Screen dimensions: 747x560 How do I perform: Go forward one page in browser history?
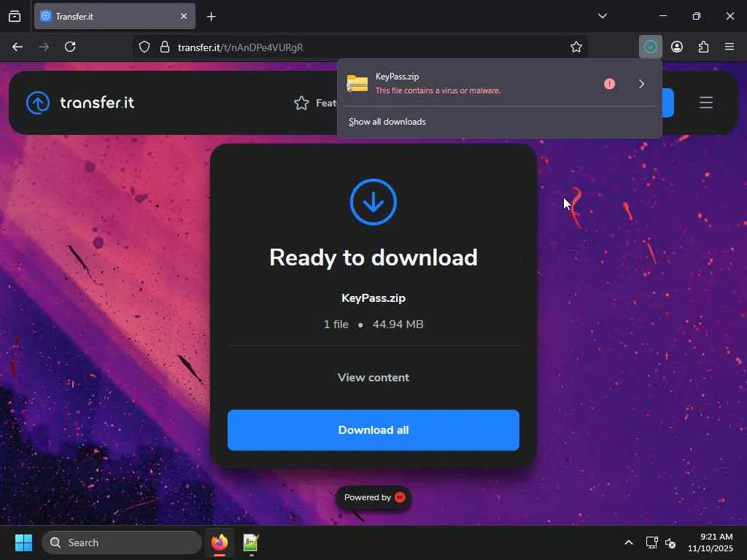[44, 47]
